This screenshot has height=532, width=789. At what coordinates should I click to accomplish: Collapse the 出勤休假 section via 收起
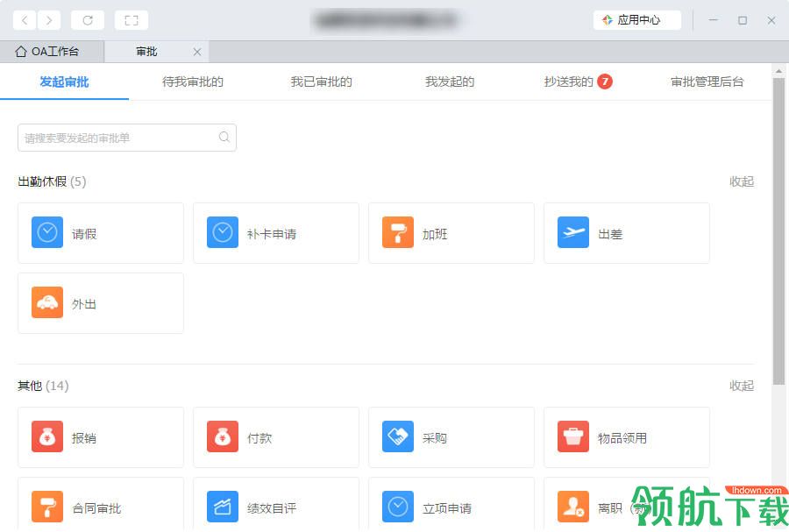742,181
